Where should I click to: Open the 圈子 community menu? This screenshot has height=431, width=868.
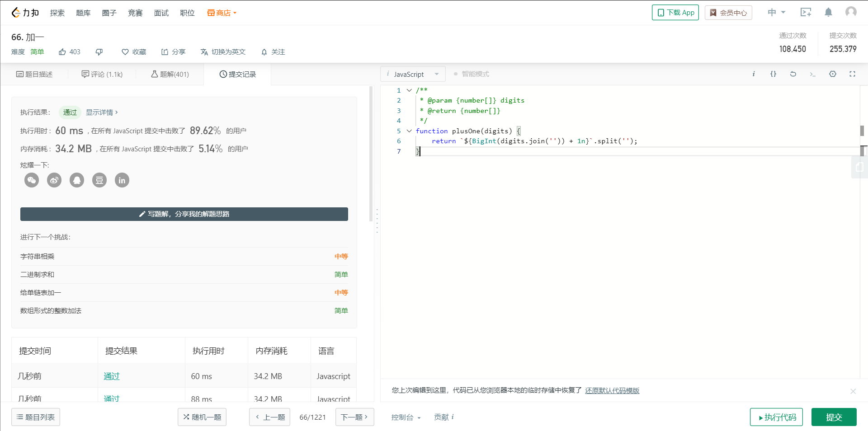[109, 13]
